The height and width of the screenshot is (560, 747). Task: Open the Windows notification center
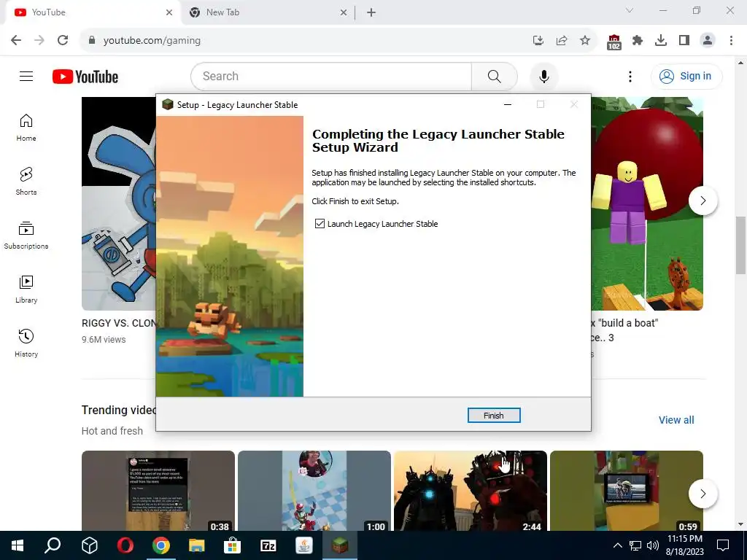723,545
